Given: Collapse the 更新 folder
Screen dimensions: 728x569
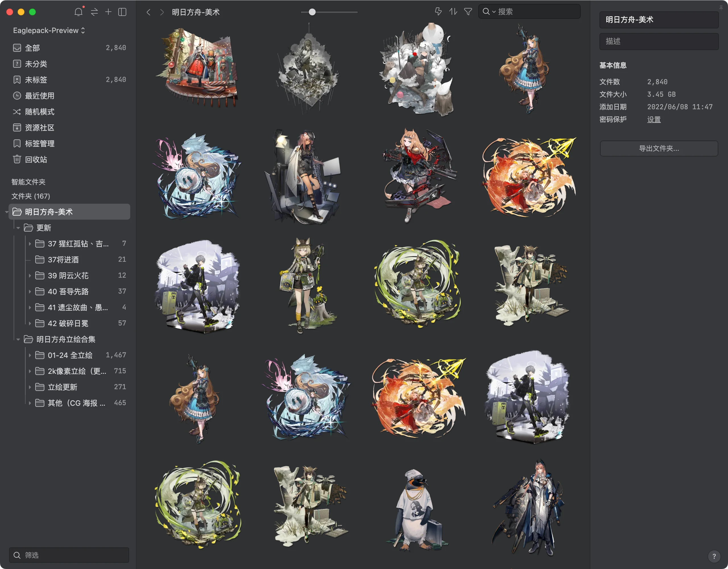Looking at the screenshot, I should 18,228.
